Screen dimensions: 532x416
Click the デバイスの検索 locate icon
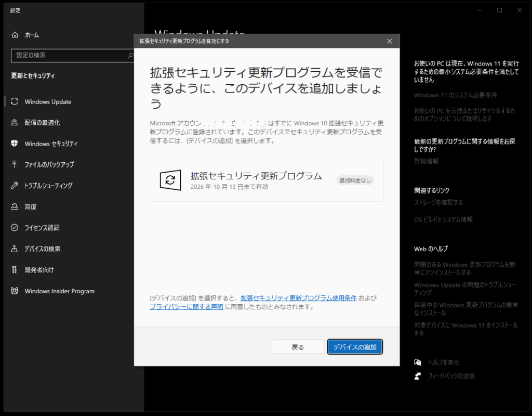pos(15,249)
